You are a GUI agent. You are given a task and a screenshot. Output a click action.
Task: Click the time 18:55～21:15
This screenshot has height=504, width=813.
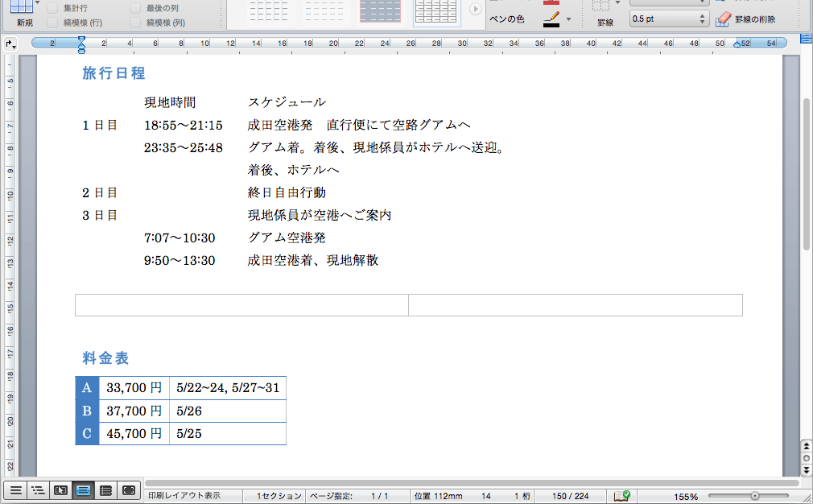point(183,125)
